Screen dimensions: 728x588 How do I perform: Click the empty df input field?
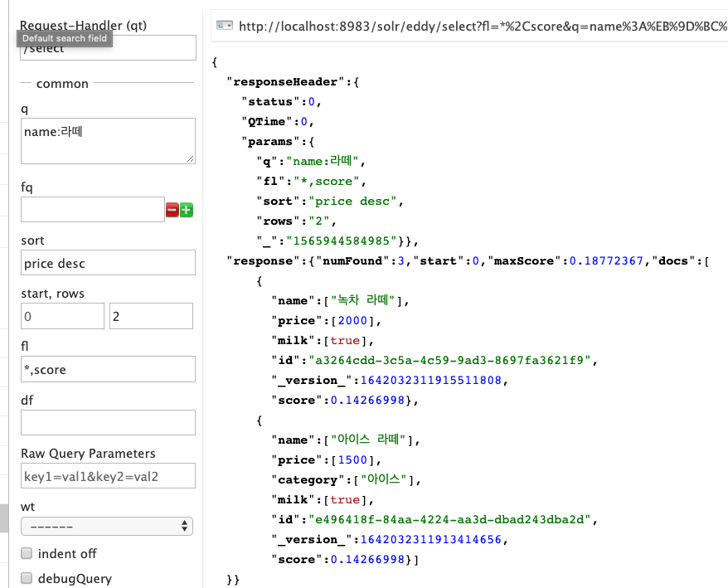click(x=108, y=423)
